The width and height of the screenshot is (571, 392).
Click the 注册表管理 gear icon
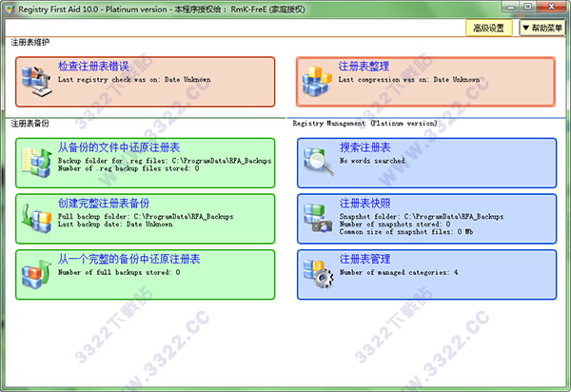click(x=319, y=274)
